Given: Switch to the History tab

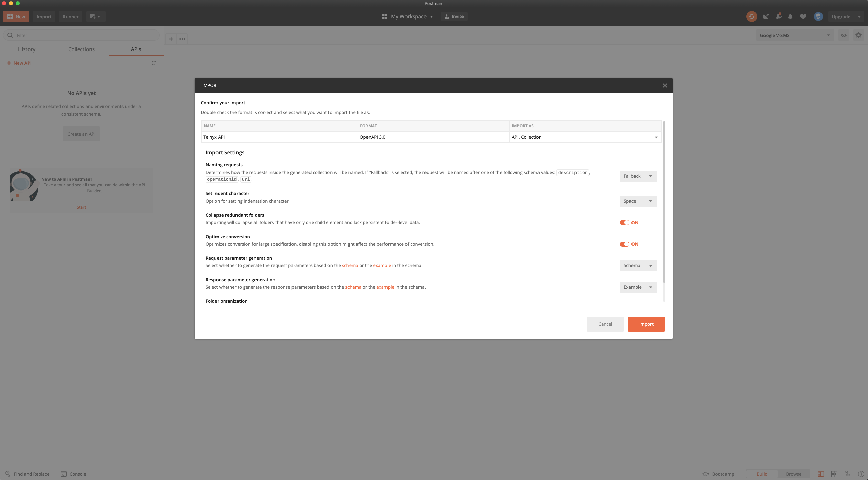Looking at the screenshot, I should [26, 49].
